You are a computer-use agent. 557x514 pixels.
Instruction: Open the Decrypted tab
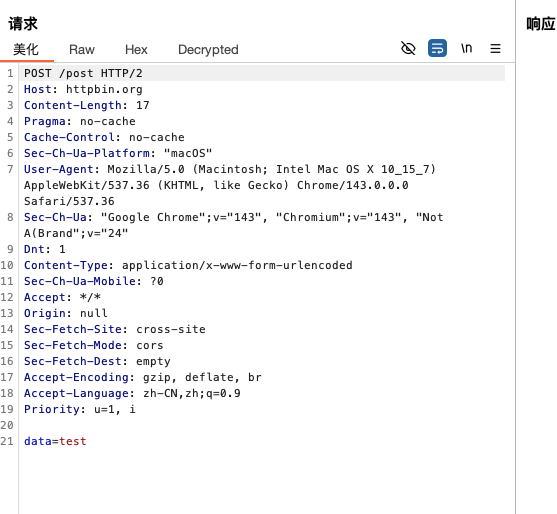[x=208, y=50]
